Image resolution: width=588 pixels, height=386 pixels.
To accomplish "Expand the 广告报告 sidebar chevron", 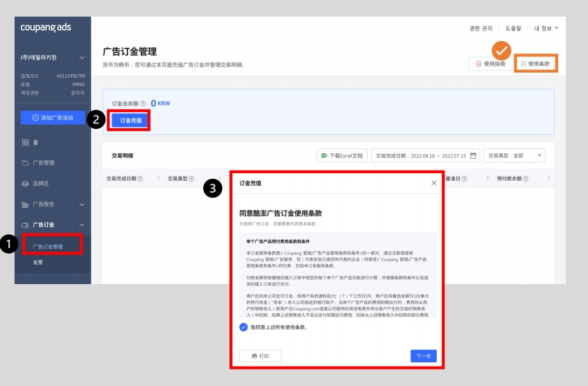I will [x=82, y=204].
